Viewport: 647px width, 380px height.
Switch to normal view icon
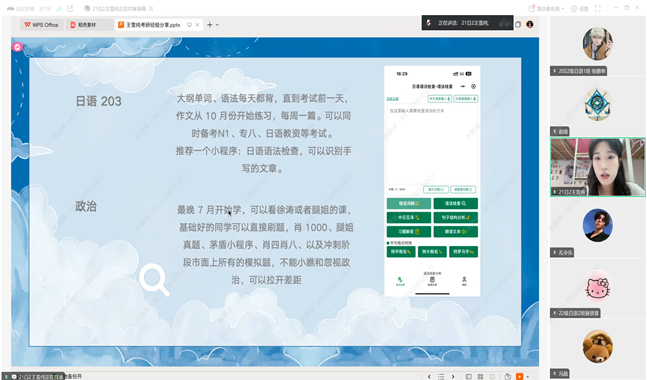tap(468, 376)
